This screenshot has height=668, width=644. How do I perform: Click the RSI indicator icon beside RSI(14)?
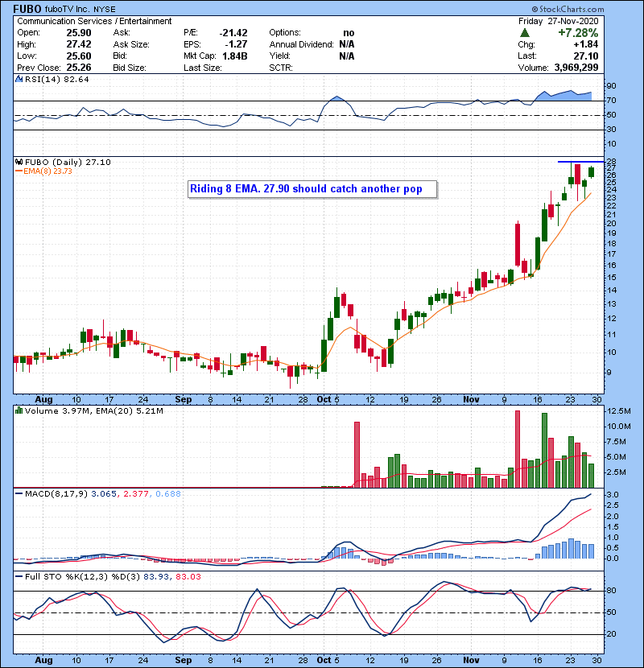19,79
